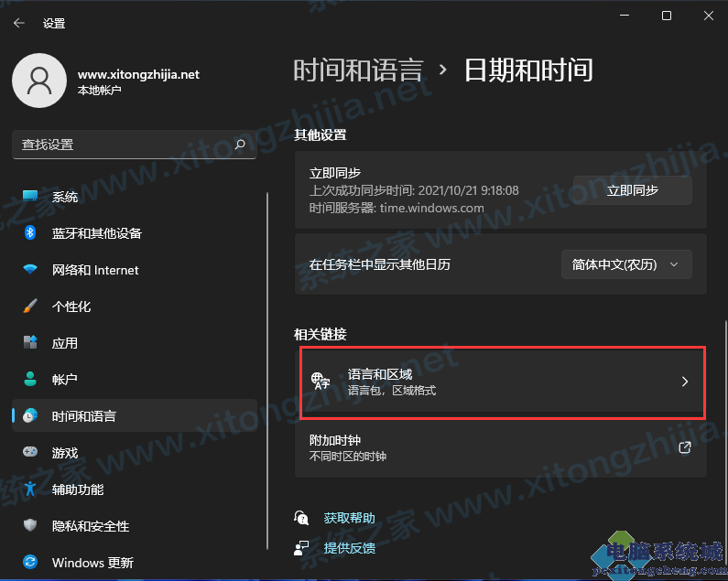This screenshot has width=728, height=581.
Task: Go back with the arrow icon
Action: (x=19, y=23)
